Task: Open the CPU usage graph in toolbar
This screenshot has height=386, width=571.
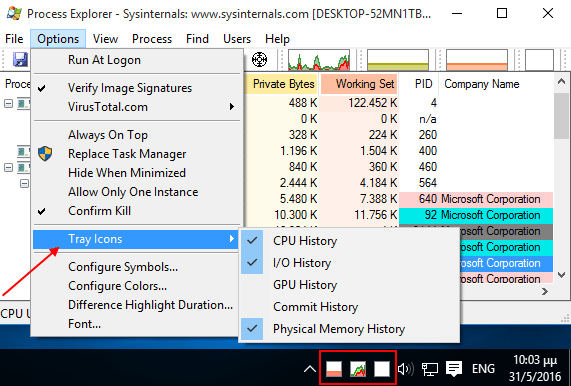Action: tap(319, 60)
